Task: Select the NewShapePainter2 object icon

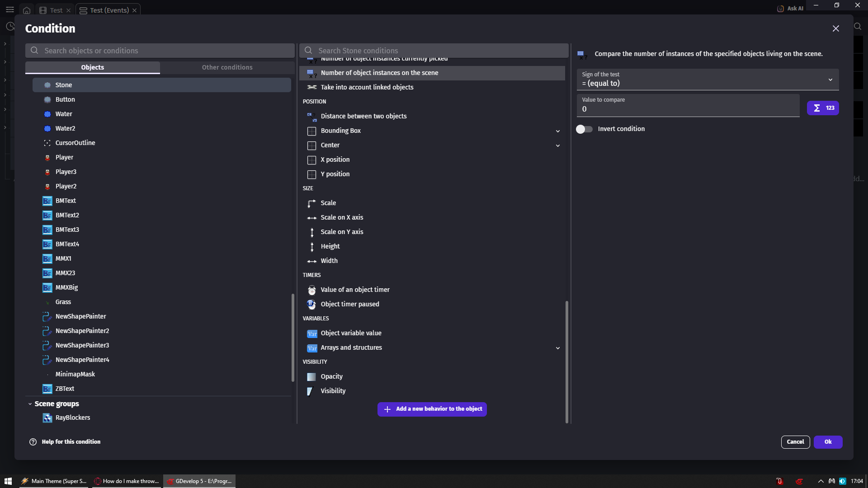Action: click(x=47, y=331)
